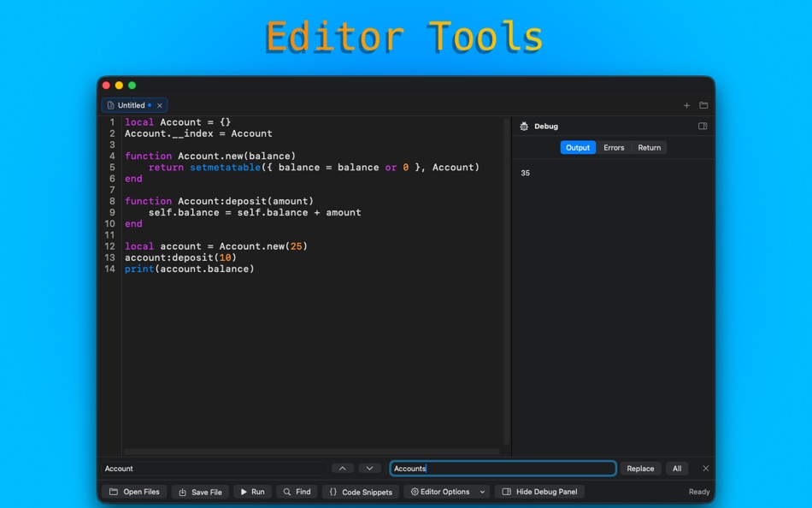Viewport: 812px width, 508px height.
Task: Select the Untitled file tab
Action: pos(134,105)
